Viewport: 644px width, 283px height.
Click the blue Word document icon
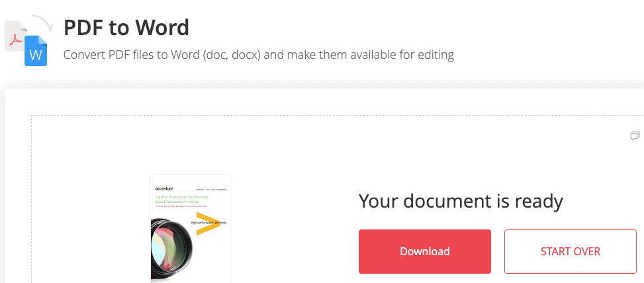[36, 51]
